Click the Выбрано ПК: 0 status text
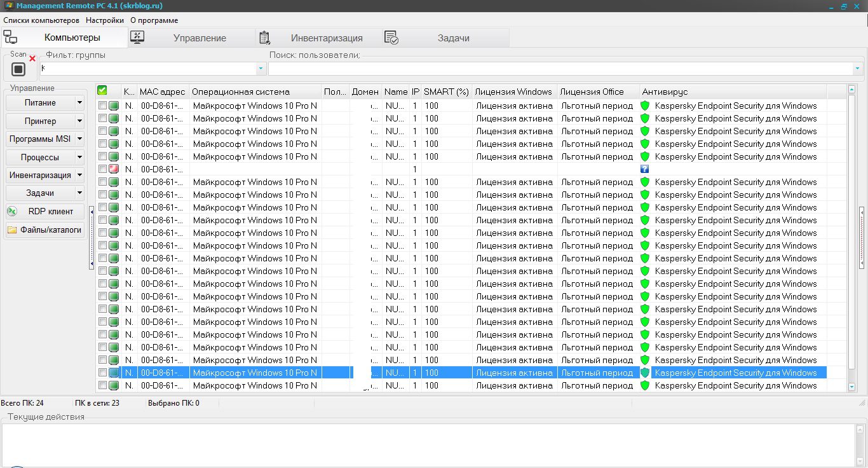The image size is (868, 468). point(173,403)
